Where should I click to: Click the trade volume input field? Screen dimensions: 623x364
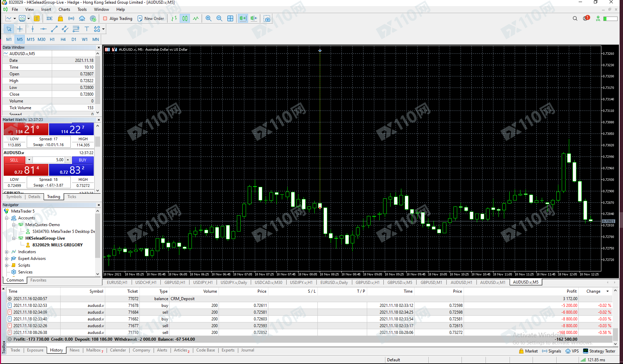[x=49, y=160]
